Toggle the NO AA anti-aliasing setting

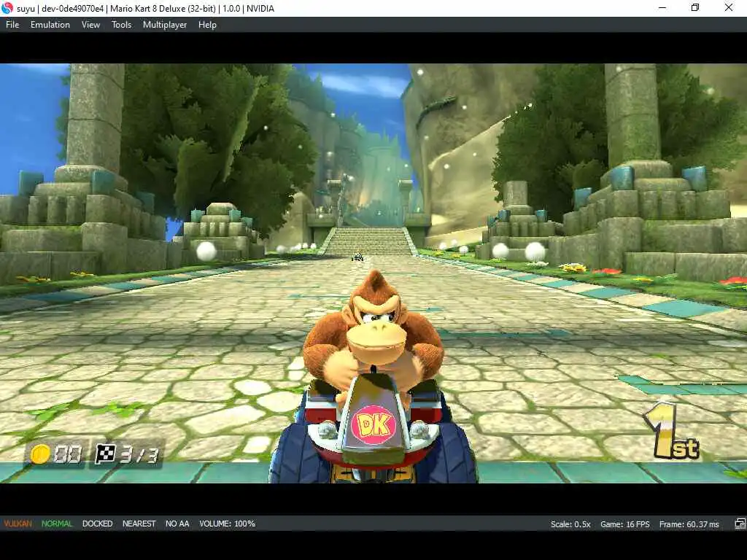(x=177, y=524)
